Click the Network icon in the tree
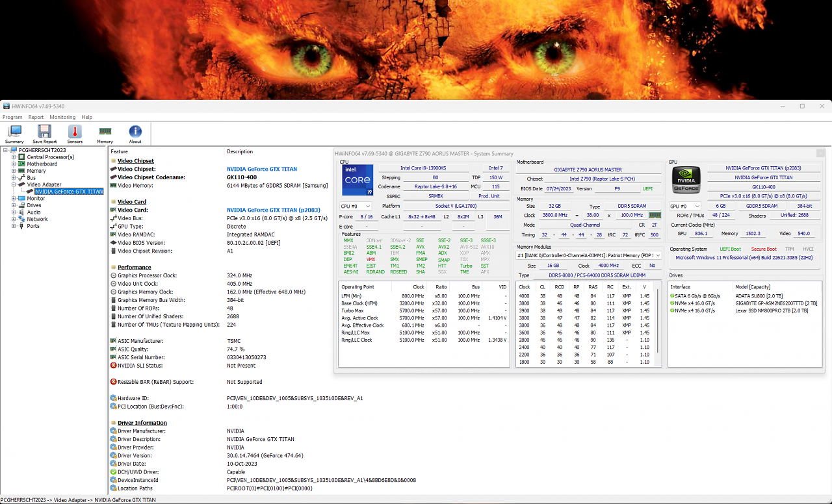Screen dimensions: 832x504 [x=22, y=219]
